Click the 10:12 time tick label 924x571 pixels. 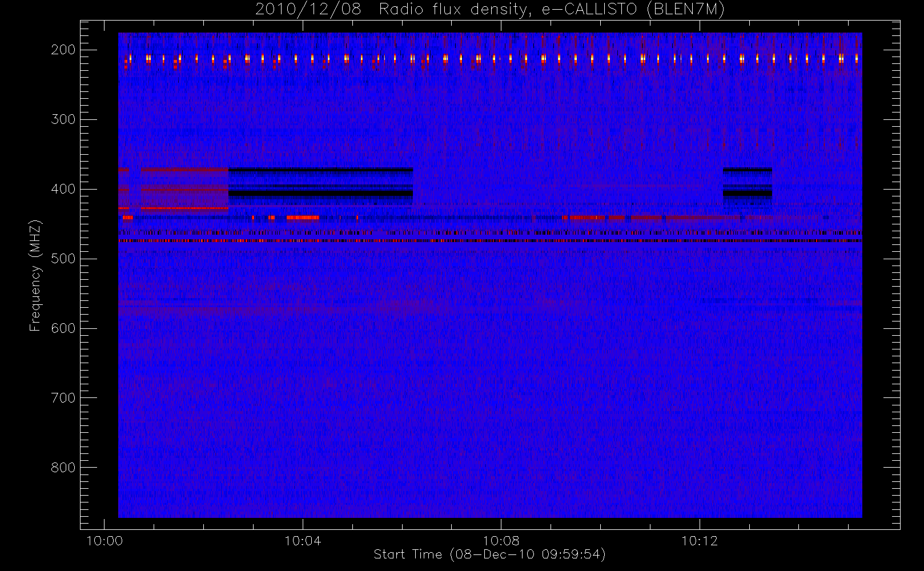pos(699,541)
